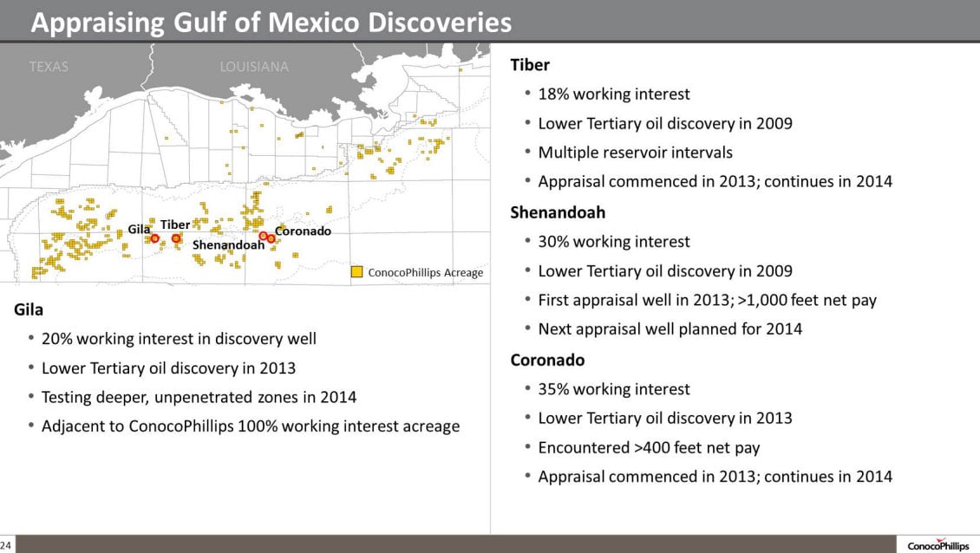The image size is (980, 553).
Task: Click 'Multiple reservoir intervals' bullet text
Action: (635, 153)
